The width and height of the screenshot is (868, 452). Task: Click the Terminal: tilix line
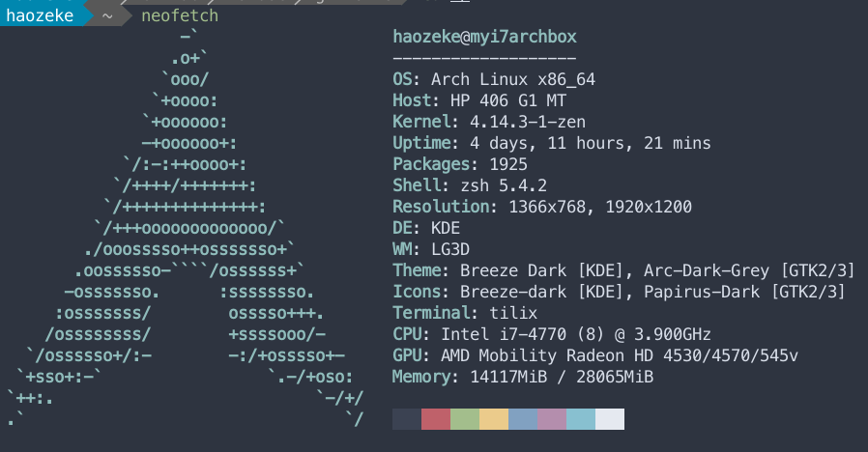click(465, 313)
